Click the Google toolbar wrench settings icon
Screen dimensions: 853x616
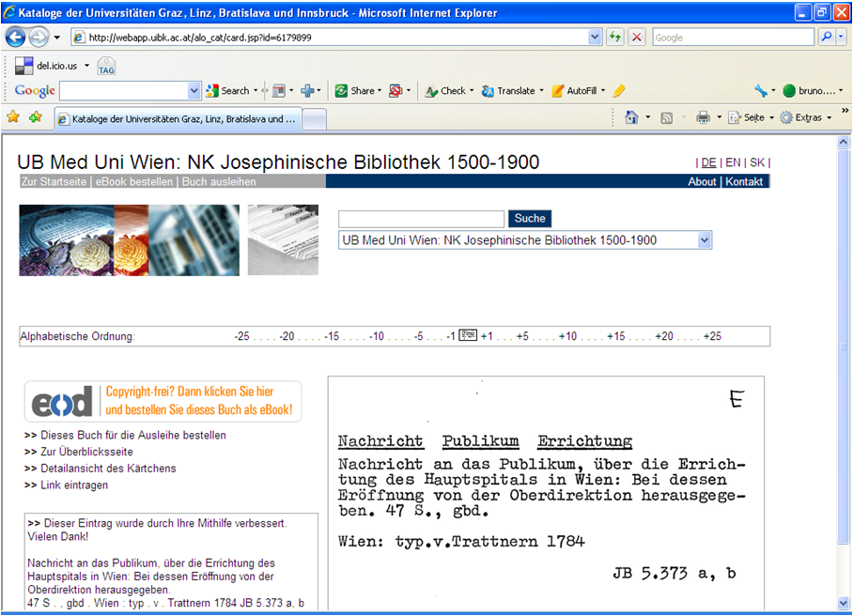pyautogui.click(x=761, y=91)
